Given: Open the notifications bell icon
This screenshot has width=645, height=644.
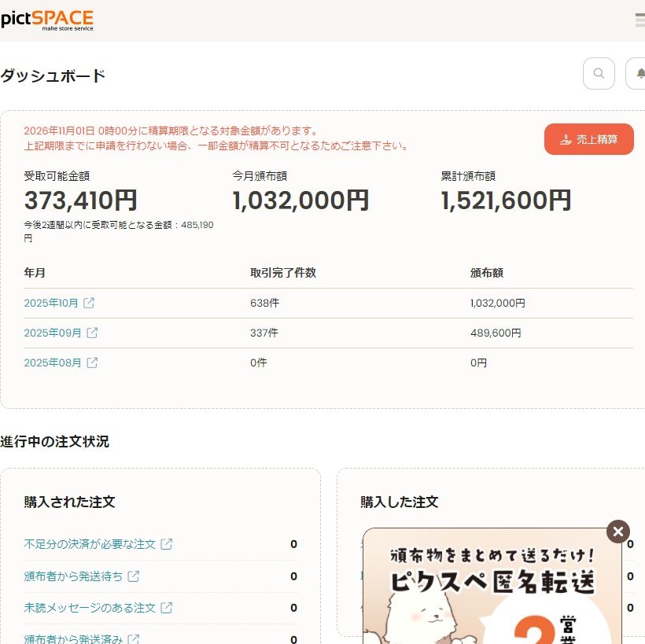Looking at the screenshot, I should (x=637, y=74).
